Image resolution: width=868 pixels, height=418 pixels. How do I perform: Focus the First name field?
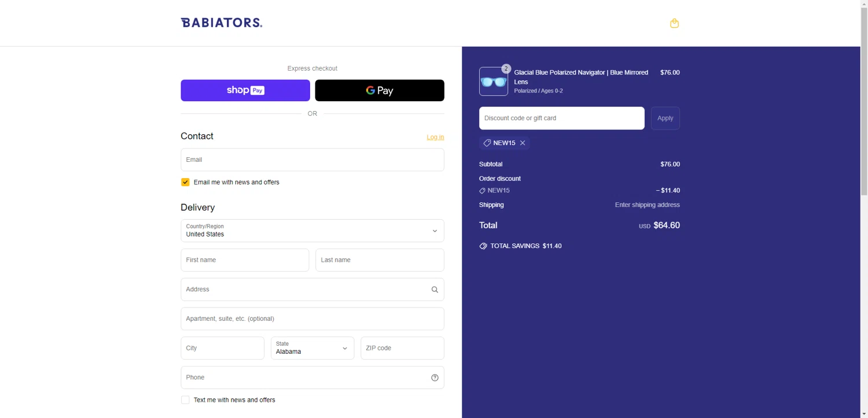coord(245,260)
